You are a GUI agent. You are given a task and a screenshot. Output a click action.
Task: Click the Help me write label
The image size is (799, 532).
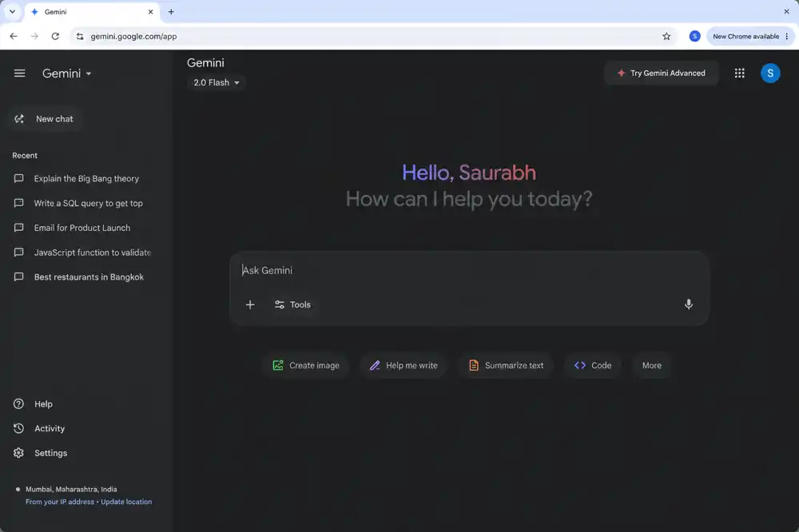[411, 365]
